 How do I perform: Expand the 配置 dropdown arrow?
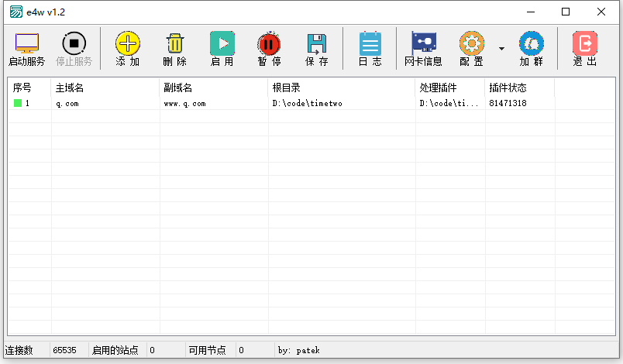pyautogui.click(x=501, y=49)
